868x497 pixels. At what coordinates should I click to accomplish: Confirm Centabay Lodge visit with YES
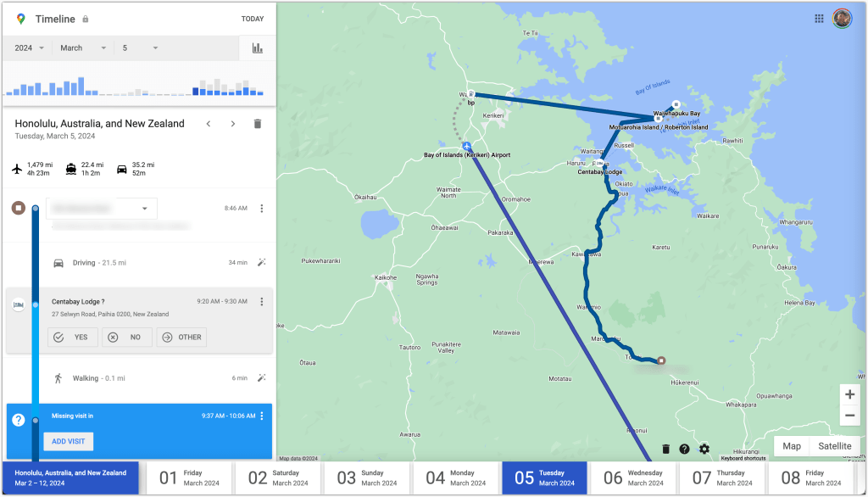tap(72, 337)
